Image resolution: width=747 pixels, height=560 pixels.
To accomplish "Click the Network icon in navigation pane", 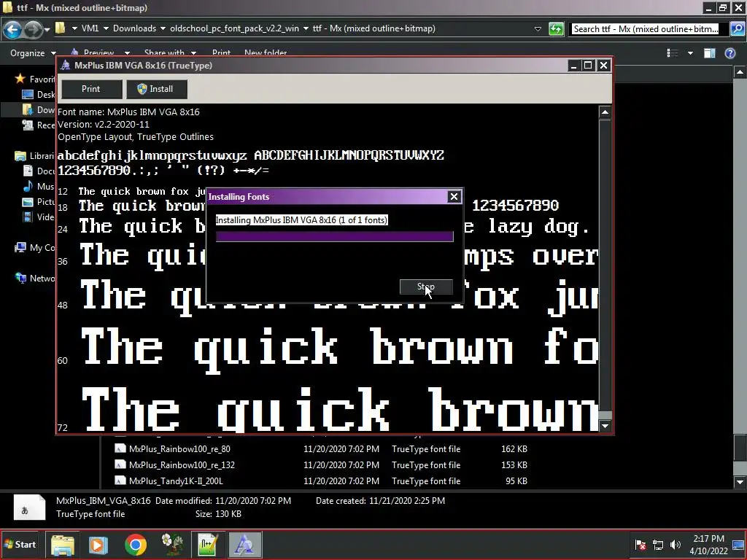I will pos(21,278).
